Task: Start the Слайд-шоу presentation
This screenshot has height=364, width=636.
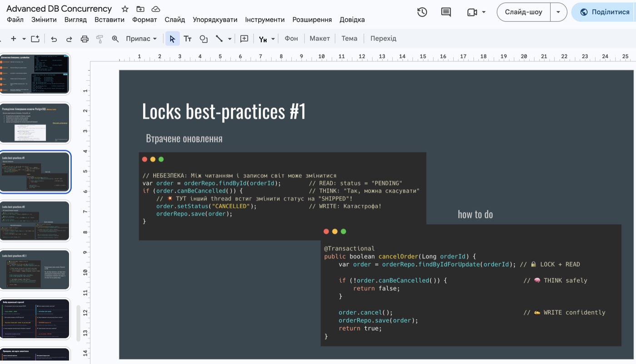Action: (x=524, y=12)
